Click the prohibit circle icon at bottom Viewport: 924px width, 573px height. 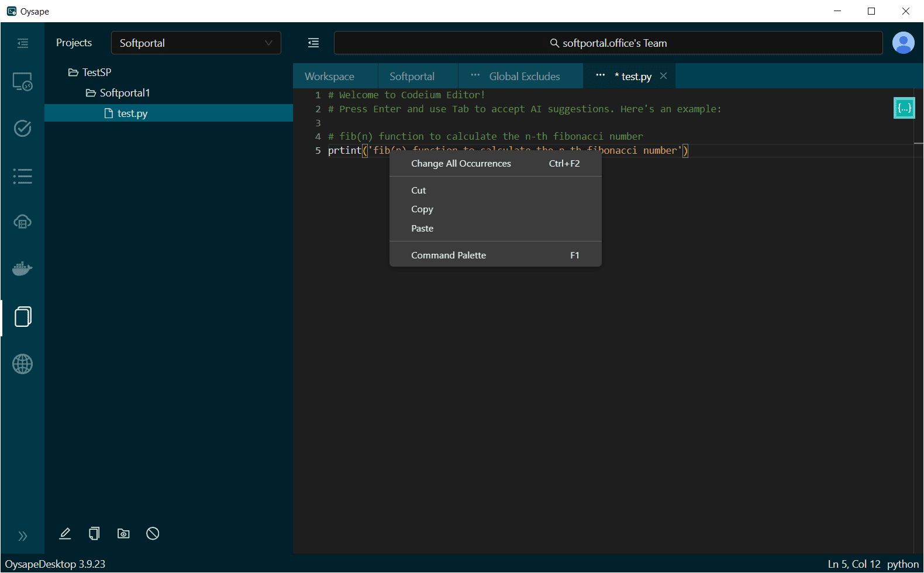(x=153, y=533)
